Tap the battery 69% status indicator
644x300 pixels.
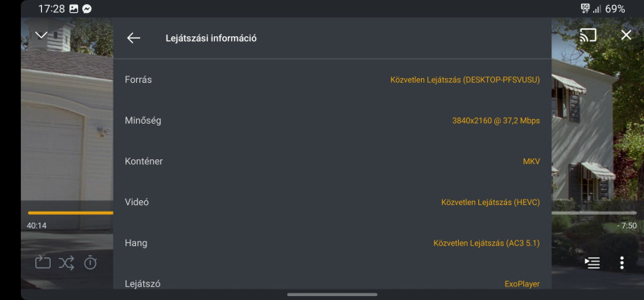coord(615,9)
